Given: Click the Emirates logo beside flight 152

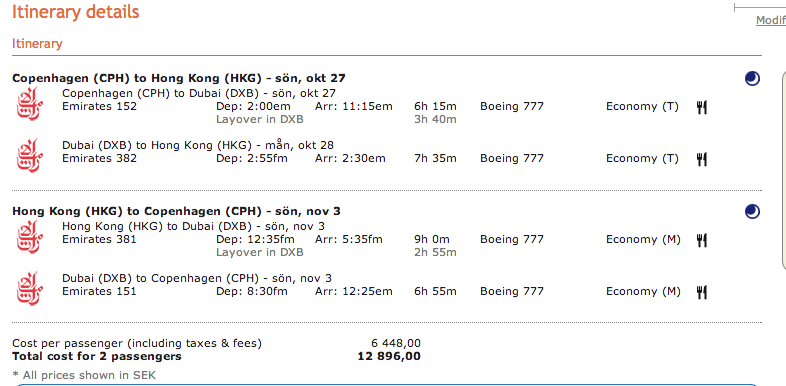Looking at the screenshot, I should click(30, 104).
